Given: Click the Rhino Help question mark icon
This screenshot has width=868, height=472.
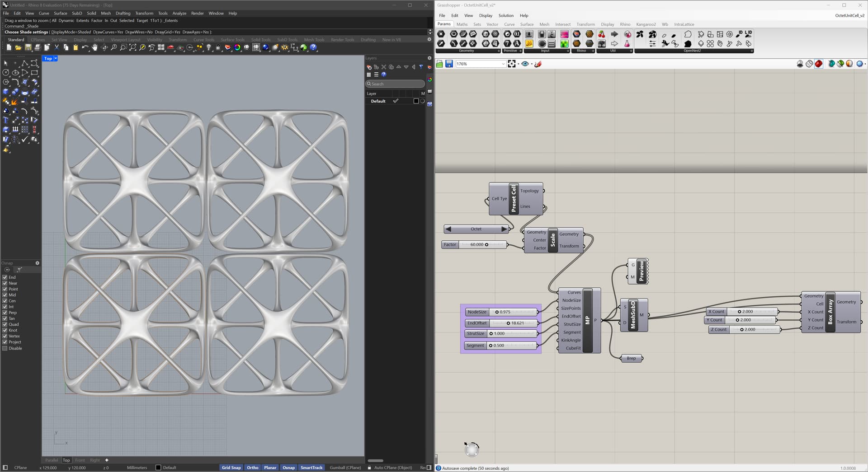Looking at the screenshot, I should [x=313, y=47].
